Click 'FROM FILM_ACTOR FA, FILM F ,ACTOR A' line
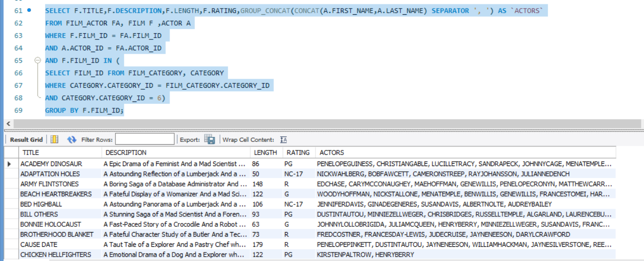This screenshot has height=261, width=644. point(117,23)
